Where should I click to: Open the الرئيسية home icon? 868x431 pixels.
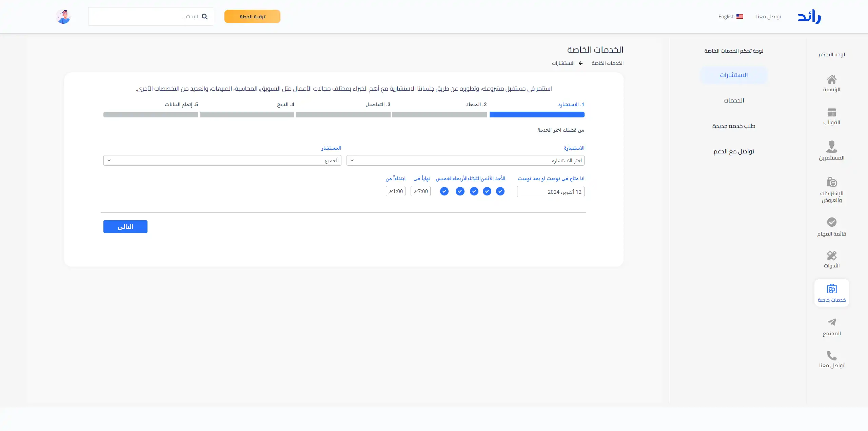pyautogui.click(x=831, y=80)
